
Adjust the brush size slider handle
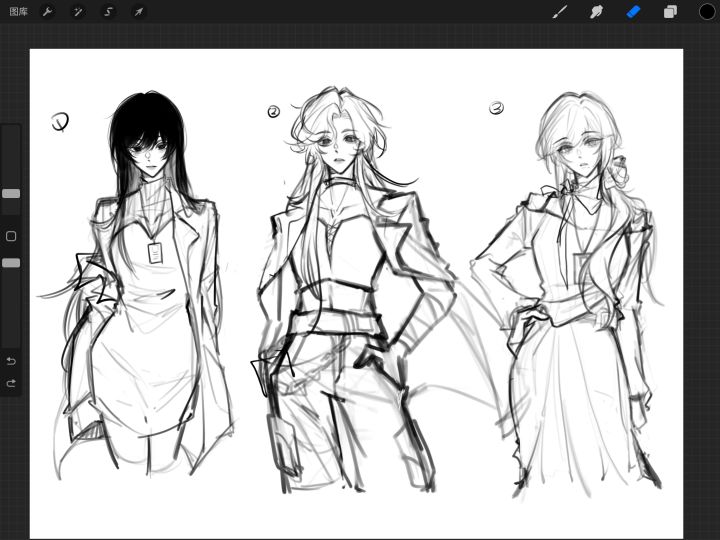coord(11,193)
